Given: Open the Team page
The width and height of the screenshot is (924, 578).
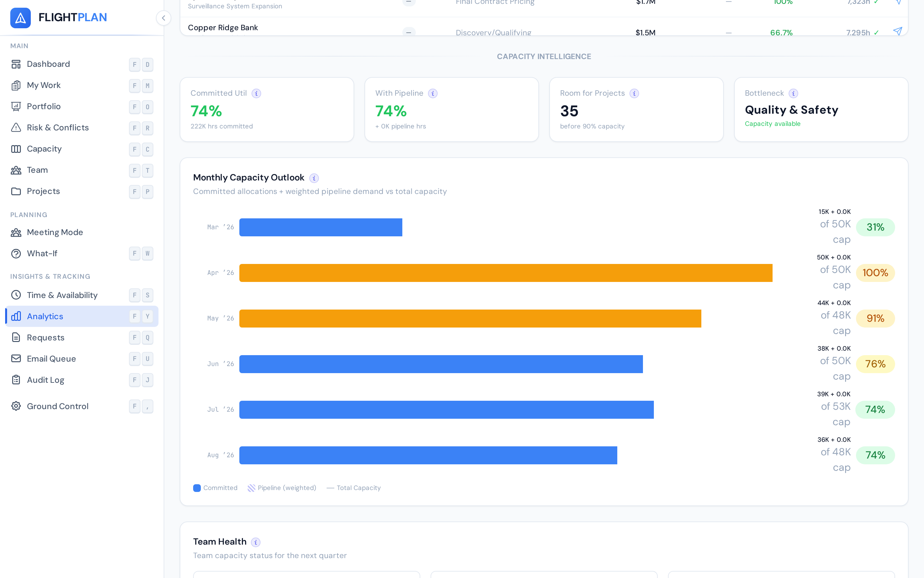Looking at the screenshot, I should tap(38, 170).
